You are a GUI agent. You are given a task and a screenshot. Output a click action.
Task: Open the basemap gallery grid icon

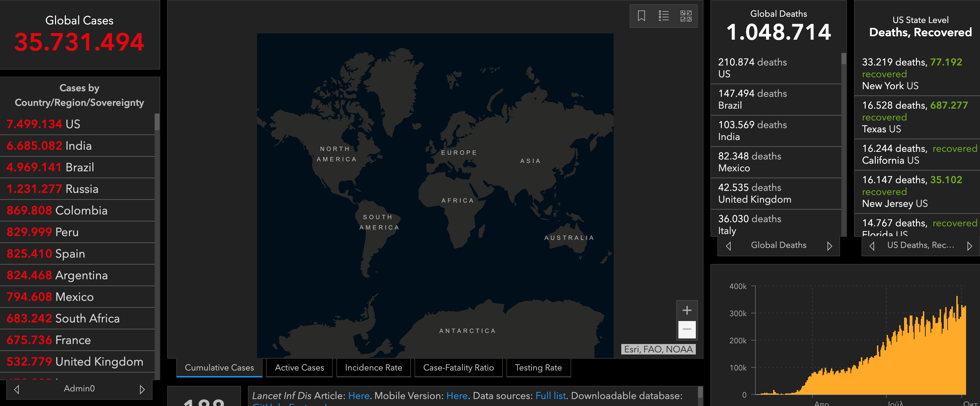685,16
